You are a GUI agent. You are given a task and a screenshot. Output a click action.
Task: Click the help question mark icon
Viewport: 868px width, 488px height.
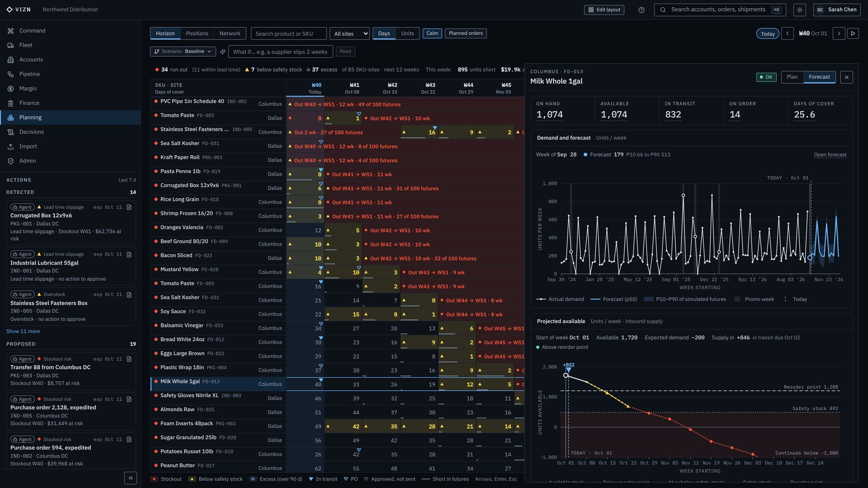click(x=641, y=10)
